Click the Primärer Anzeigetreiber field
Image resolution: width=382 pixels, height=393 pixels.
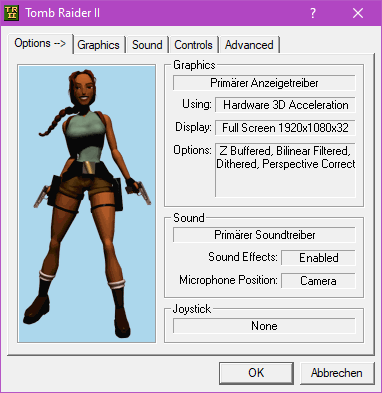click(x=264, y=83)
